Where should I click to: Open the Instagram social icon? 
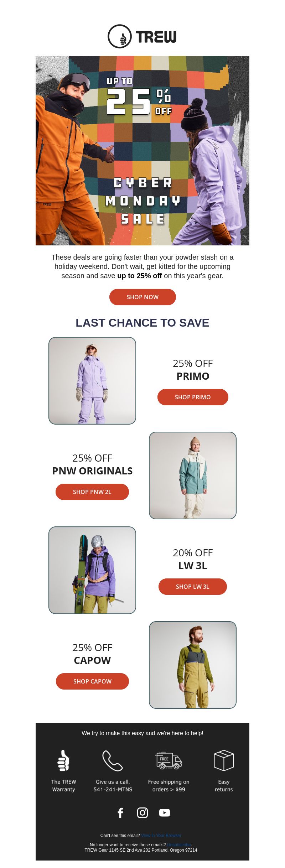pyautogui.click(x=142, y=812)
